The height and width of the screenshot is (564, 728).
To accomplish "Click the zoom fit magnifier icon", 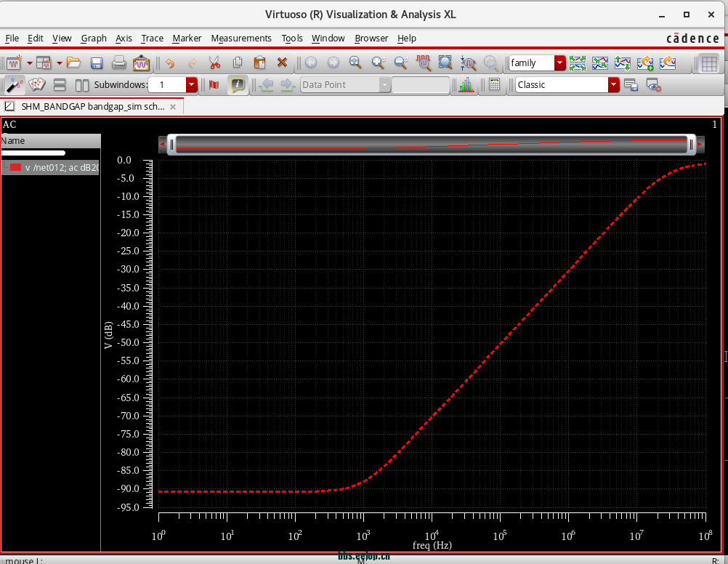I will tap(355, 63).
